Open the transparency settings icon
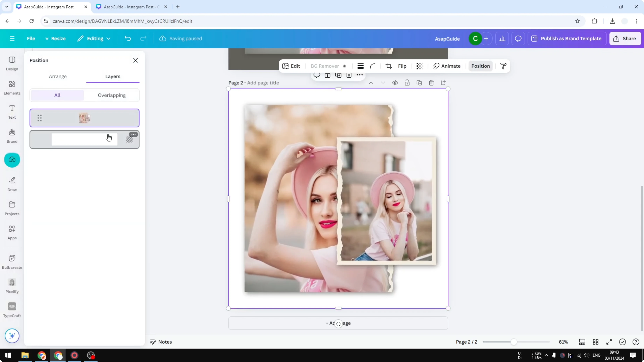 pos(419,66)
